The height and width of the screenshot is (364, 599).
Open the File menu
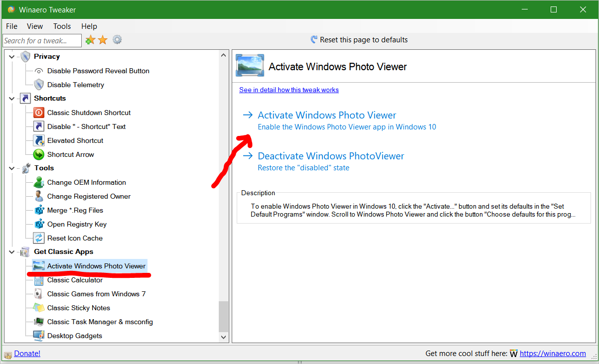click(x=11, y=26)
